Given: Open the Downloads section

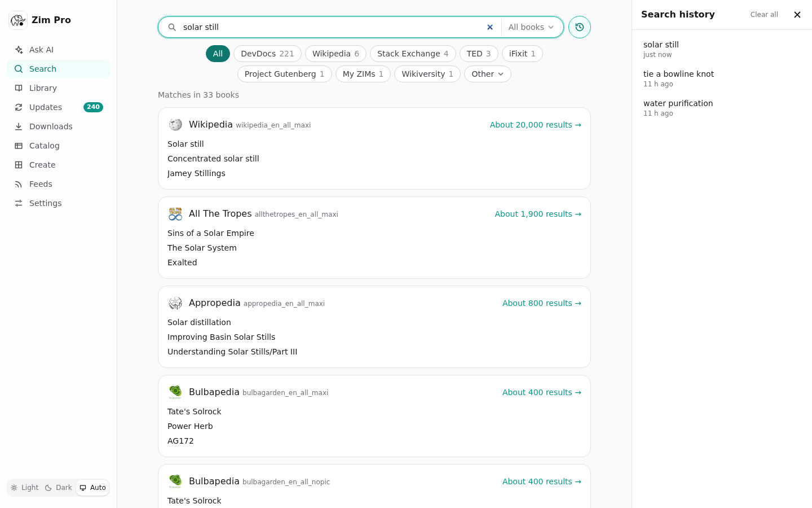Looking at the screenshot, I should [x=59, y=126].
